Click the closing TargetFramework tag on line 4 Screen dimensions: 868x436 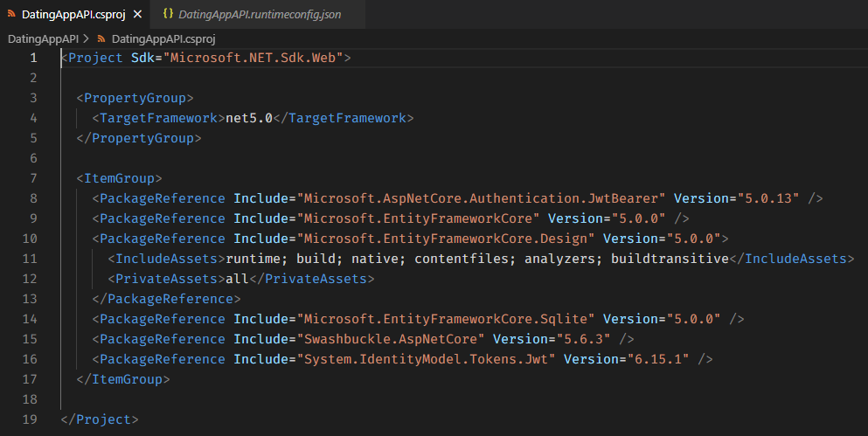coord(344,118)
